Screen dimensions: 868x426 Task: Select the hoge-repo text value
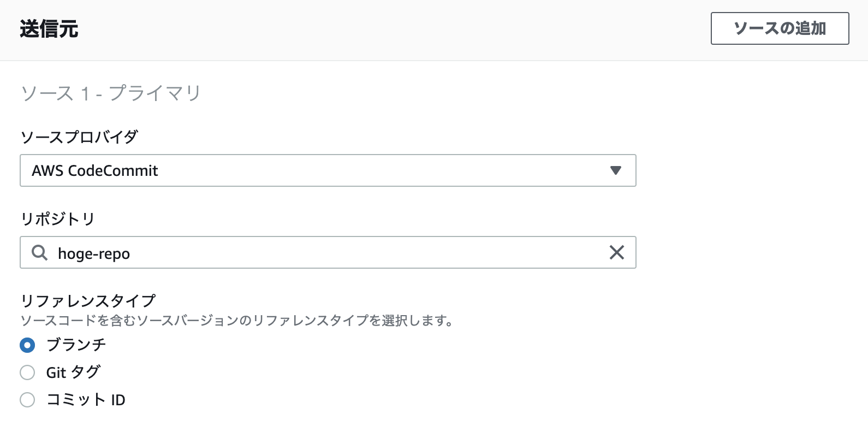[x=94, y=252]
